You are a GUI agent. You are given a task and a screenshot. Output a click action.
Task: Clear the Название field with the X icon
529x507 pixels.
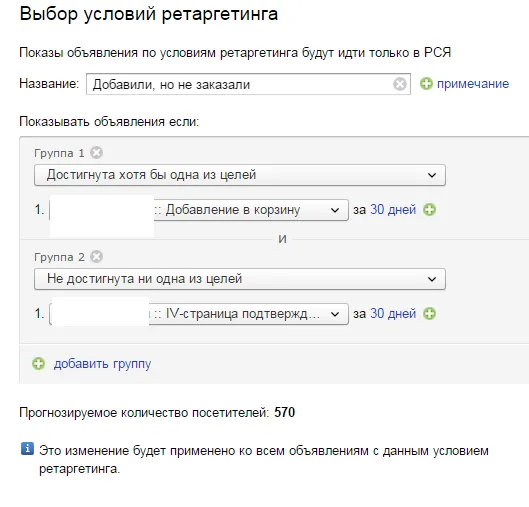pos(400,84)
